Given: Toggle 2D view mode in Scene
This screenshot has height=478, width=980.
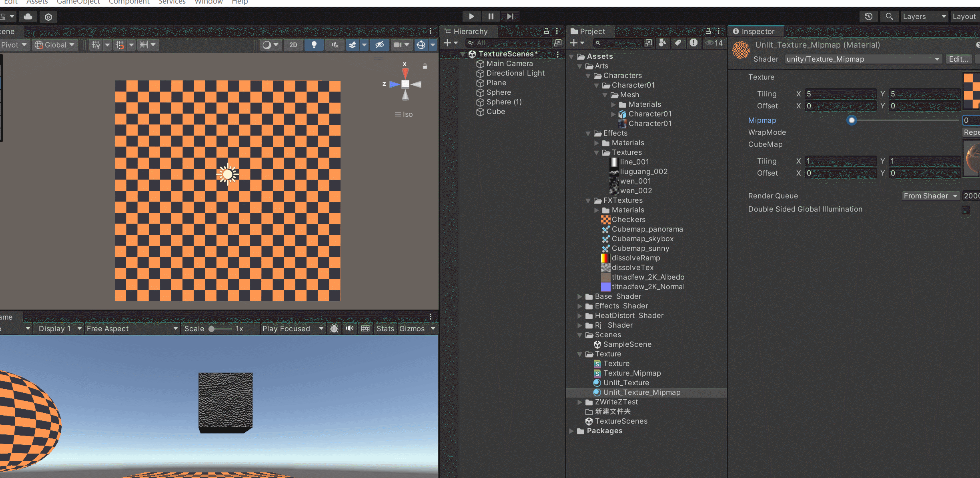Looking at the screenshot, I should (293, 45).
